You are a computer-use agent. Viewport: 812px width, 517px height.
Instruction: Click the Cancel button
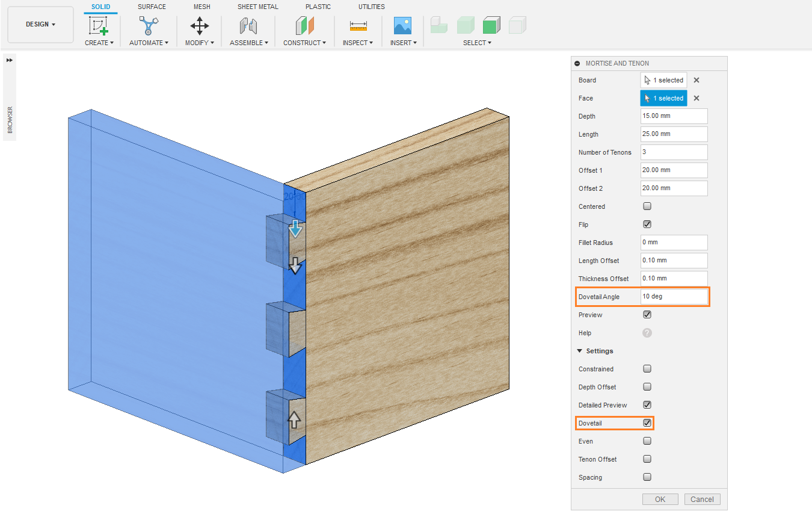[x=702, y=499]
